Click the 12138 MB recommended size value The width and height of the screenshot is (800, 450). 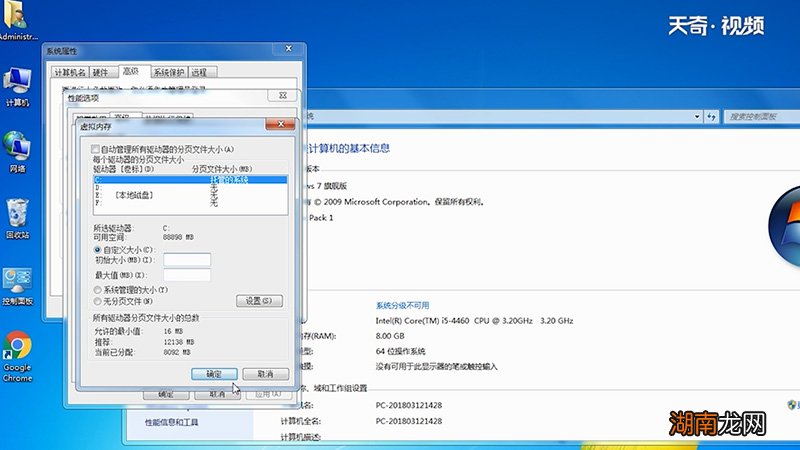click(179, 342)
